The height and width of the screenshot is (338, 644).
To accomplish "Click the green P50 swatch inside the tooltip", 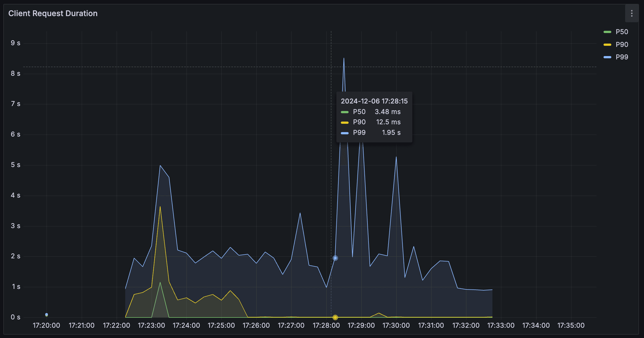I will point(344,112).
